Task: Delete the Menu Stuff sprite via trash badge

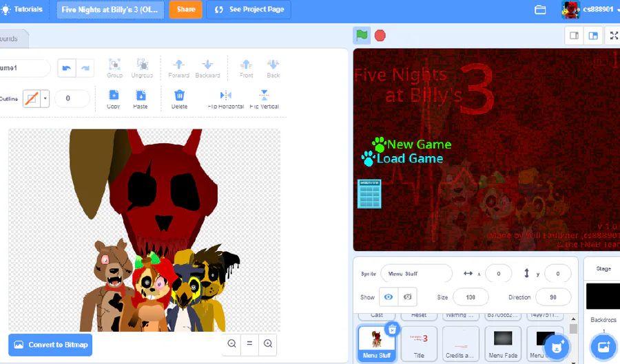Action: (392, 329)
